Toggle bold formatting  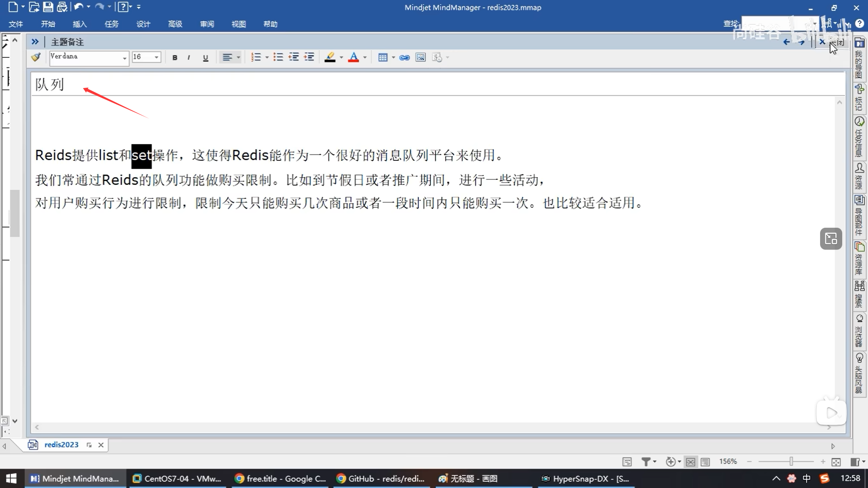(x=175, y=57)
